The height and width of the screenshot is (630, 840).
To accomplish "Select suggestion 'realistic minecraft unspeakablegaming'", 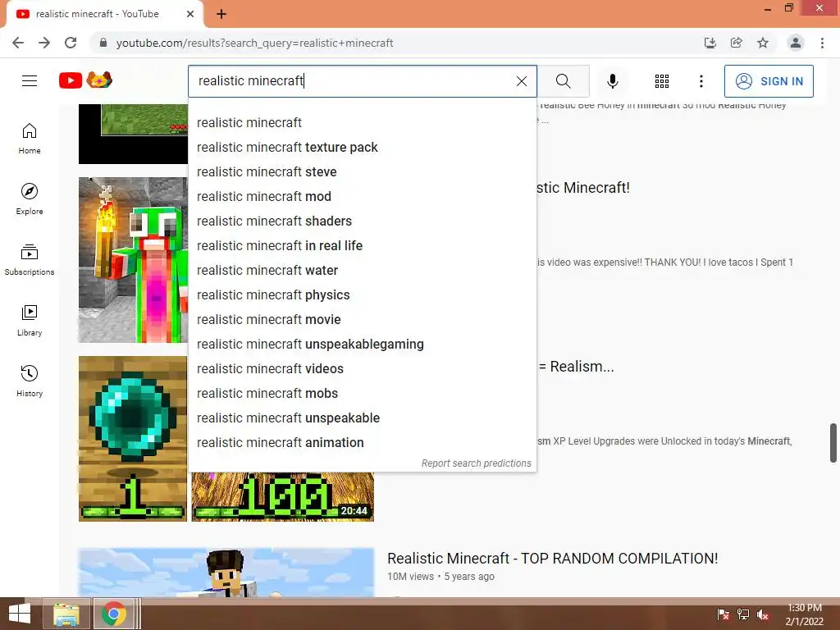I will pyautogui.click(x=362, y=345).
